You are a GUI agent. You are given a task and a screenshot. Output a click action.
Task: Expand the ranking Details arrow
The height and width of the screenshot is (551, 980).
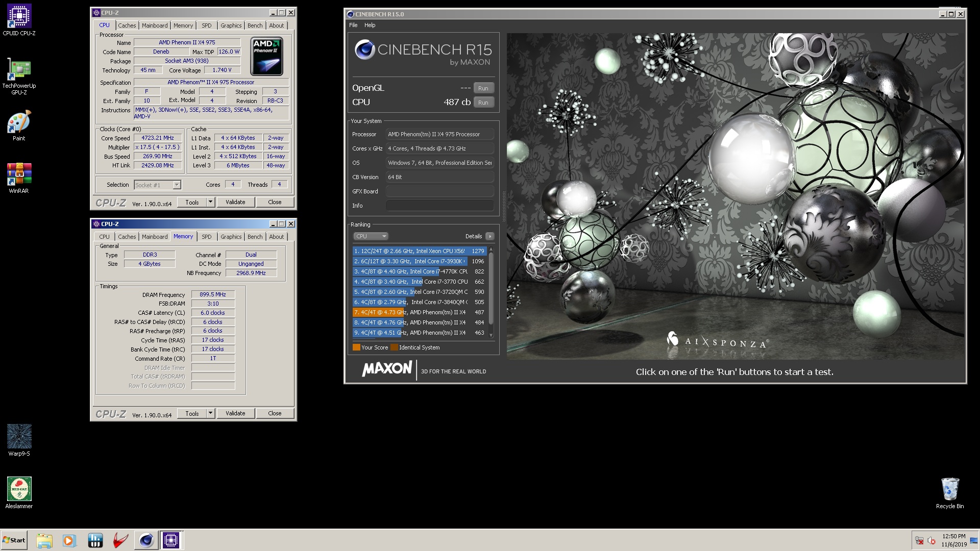489,236
